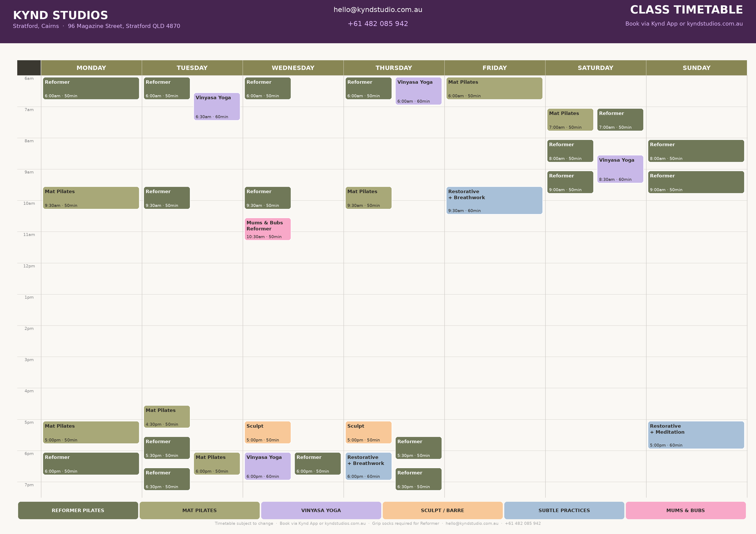Click the Wednesday column header
Image resolution: width=756 pixels, height=534 pixels.
click(293, 68)
